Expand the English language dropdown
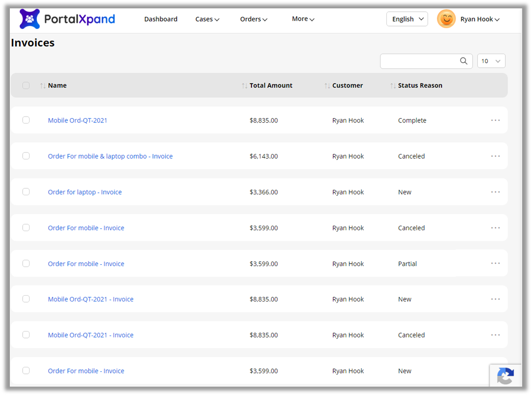This screenshot has width=532, height=395. pyautogui.click(x=407, y=19)
